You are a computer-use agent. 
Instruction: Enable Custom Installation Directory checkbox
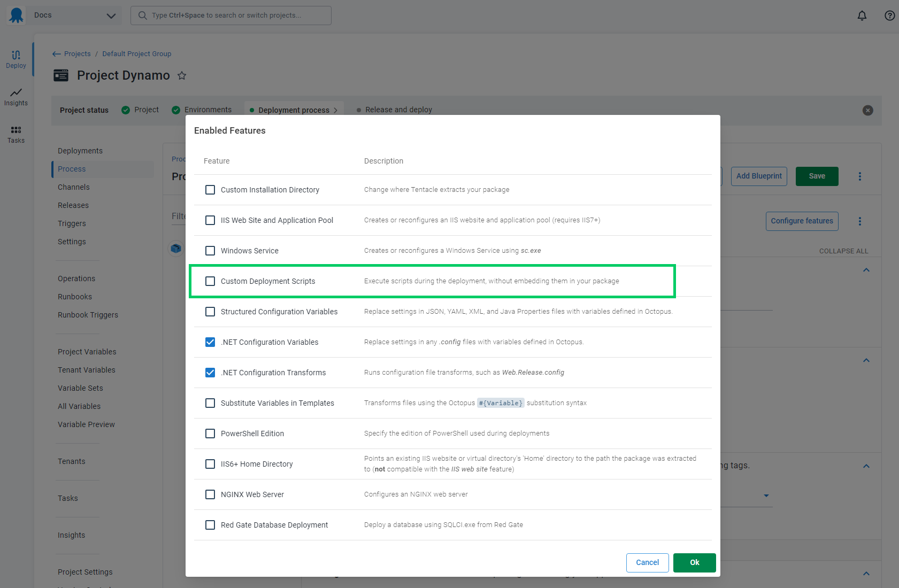[x=210, y=190]
